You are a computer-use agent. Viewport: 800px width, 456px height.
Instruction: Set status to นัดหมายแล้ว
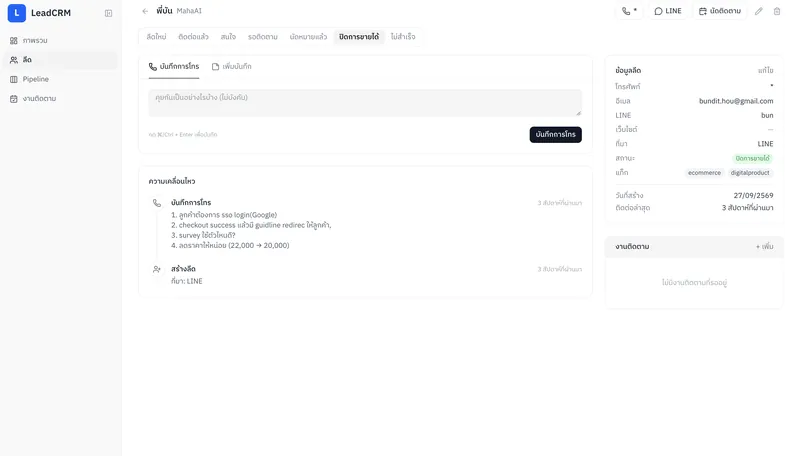pos(308,37)
